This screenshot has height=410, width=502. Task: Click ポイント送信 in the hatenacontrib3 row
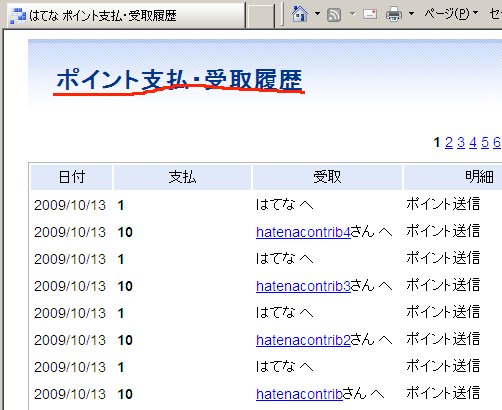coord(443,285)
